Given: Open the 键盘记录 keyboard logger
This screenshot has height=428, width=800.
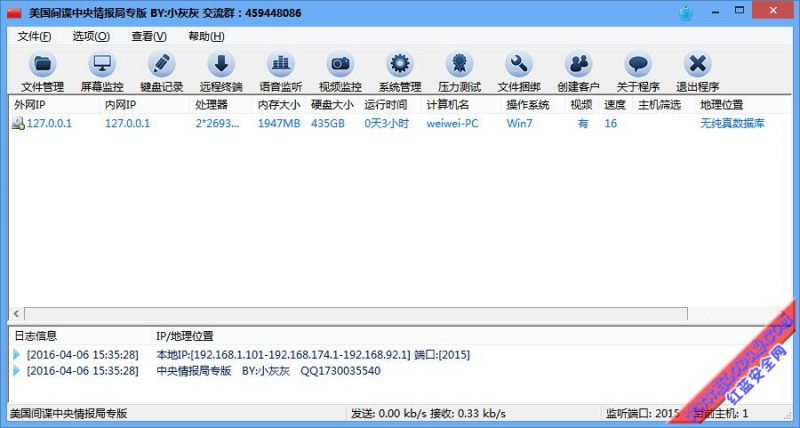Looking at the screenshot, I should click(x=162, y=72).
